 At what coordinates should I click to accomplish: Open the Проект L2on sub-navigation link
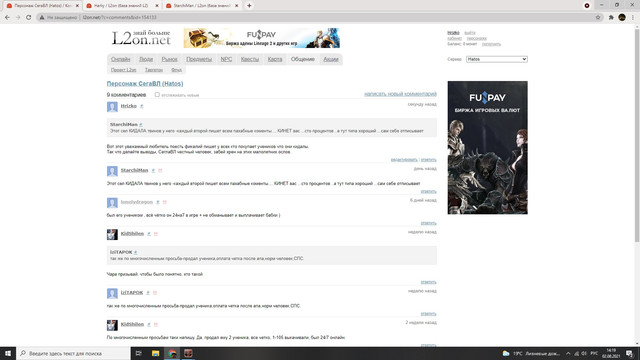pos(123,70)
